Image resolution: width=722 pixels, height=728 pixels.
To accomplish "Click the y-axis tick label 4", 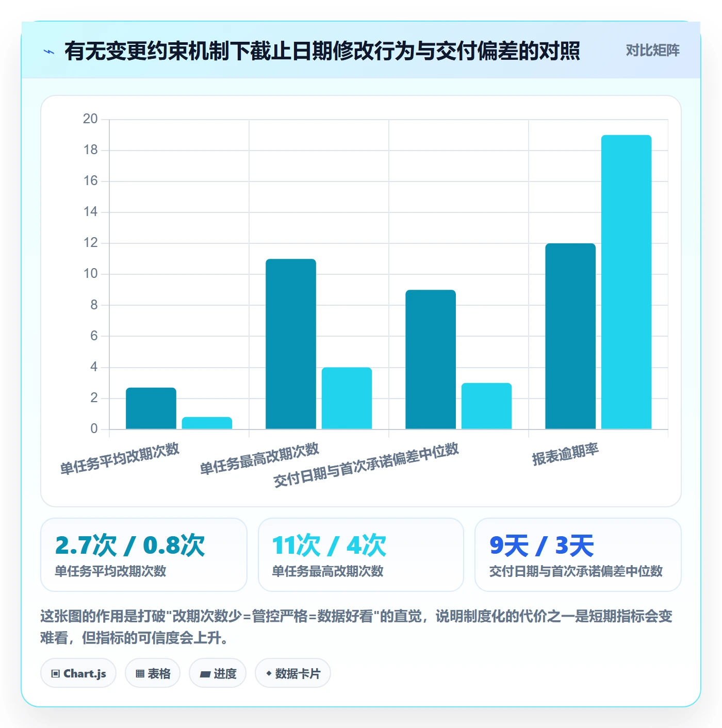I will coord(94,367).
